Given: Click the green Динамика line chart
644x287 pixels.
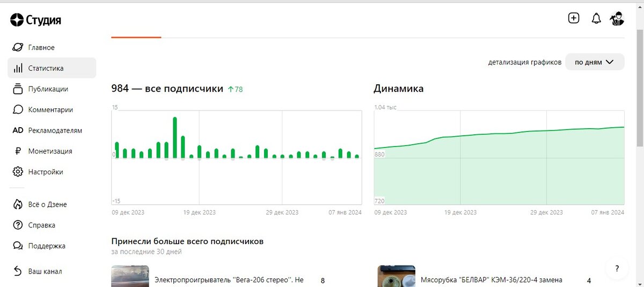Looking at the screenshot, I should coord(499,157).
